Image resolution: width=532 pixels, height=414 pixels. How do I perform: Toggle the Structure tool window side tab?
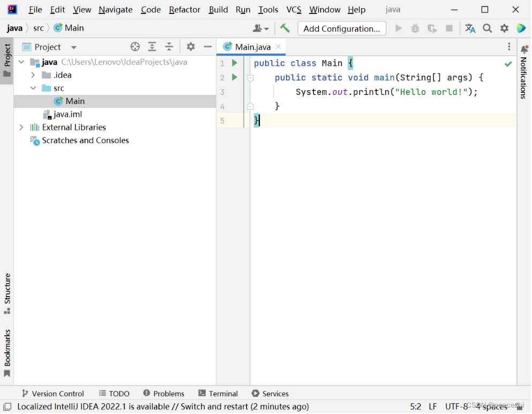(7, 293)
